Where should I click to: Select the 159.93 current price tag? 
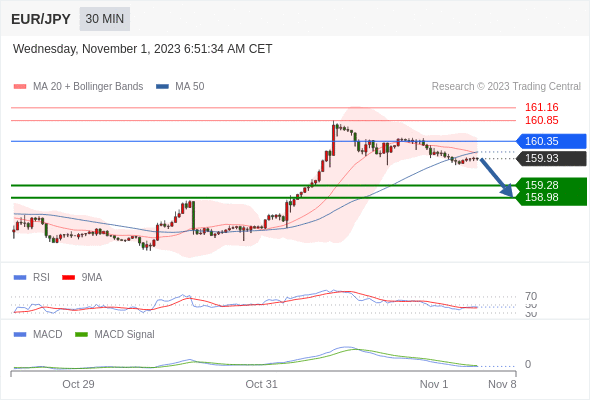(551, 158)
